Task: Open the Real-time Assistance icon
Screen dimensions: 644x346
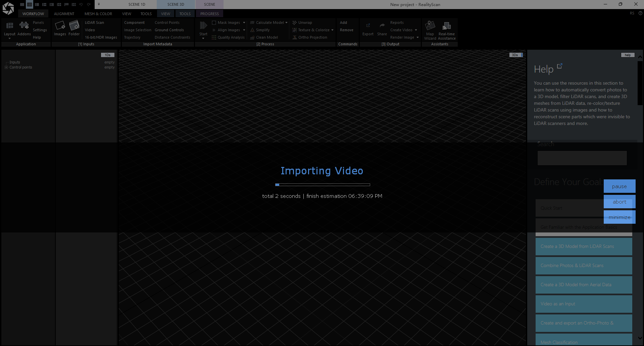Action: pyautogui.click(x=447, y=26)
